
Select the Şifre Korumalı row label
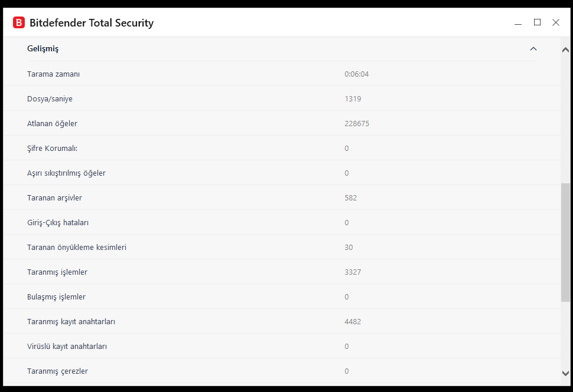click(x=53, y=149)
